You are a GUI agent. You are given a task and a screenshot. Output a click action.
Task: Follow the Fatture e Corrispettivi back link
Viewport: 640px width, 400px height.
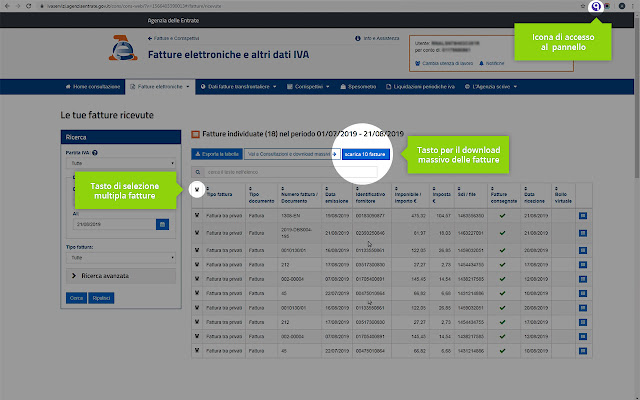173,38
